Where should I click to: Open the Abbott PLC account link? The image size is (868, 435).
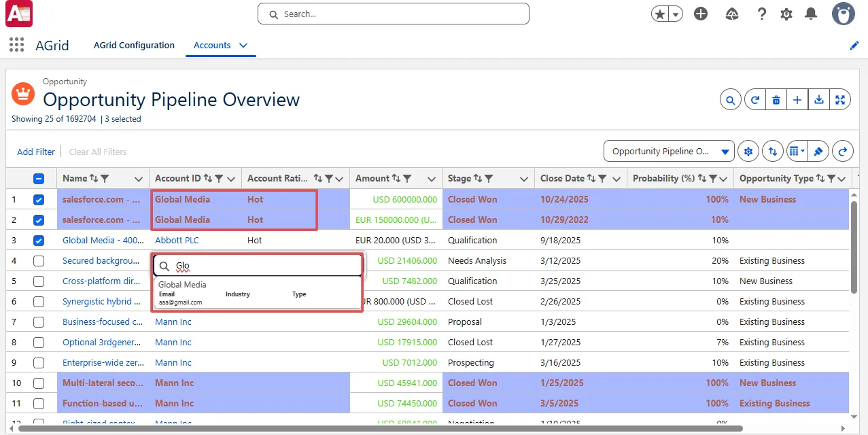pyautogui.click(x=177, y=241)
